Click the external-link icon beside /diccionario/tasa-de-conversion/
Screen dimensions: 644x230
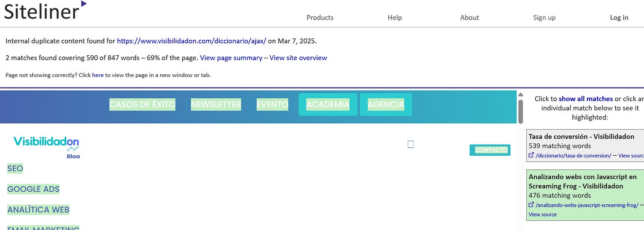point(531,155)
